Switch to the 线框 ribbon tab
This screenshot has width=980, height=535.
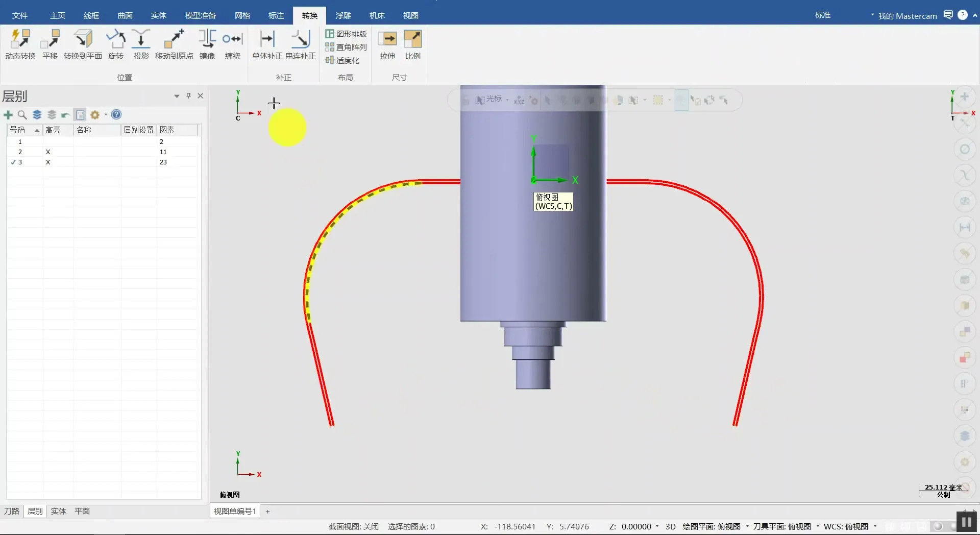pyautogui.click(x=91, y=16)
